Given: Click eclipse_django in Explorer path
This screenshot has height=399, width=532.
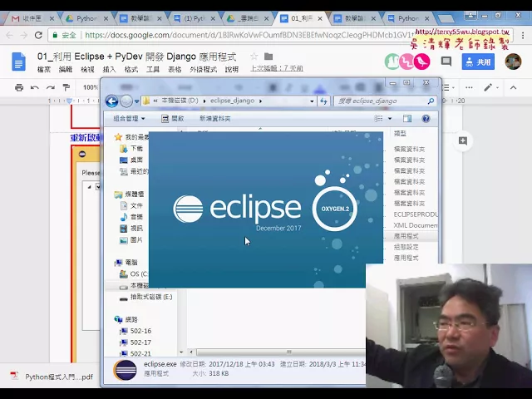Looking at the screenshot, I should point(232,101).
